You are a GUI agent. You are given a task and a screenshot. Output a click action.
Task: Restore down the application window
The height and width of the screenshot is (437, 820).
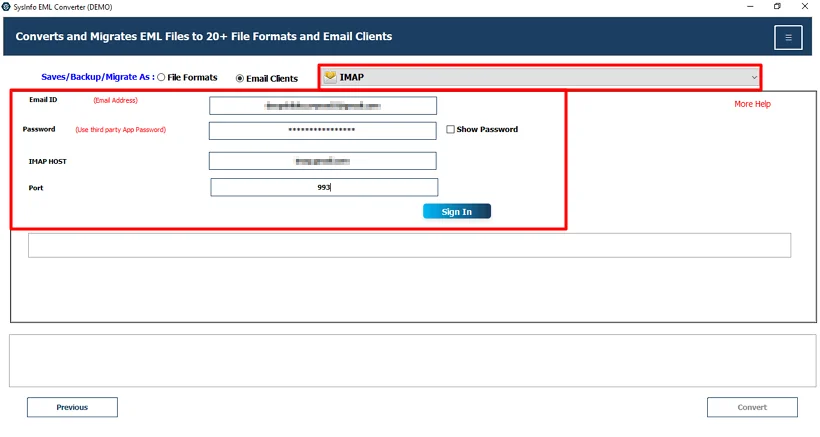(777, 6)
